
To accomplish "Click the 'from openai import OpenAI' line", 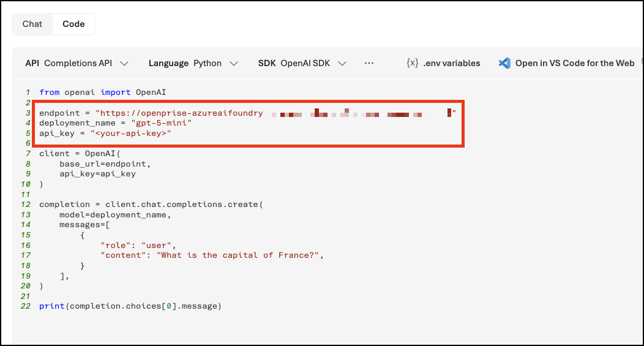I will 103,92.
